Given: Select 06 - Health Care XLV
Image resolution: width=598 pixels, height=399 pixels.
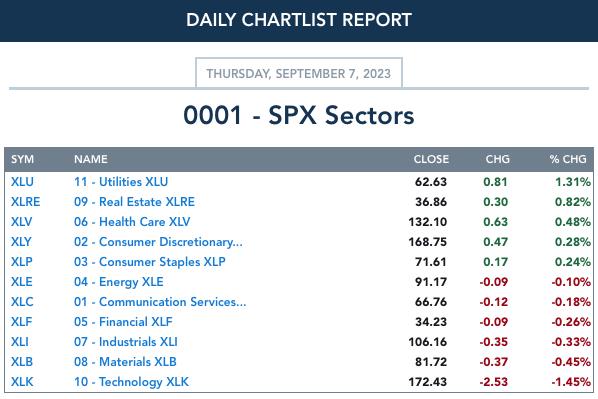Looking at the screenshot, I should (x=132, y=222).
